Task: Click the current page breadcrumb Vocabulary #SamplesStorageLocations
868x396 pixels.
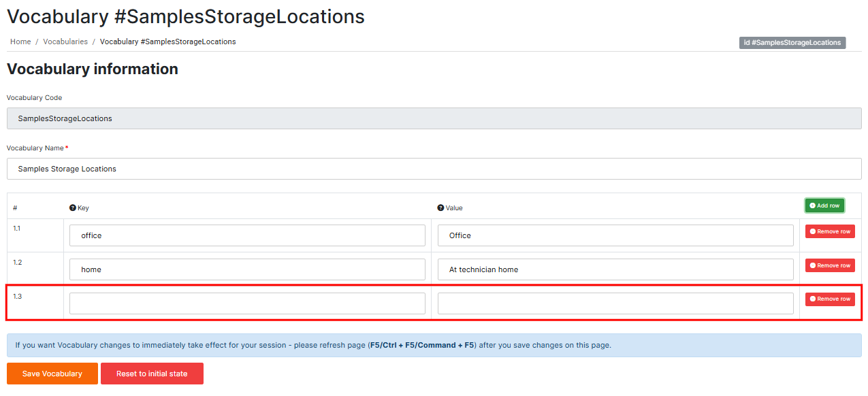Action: (167, 42)
